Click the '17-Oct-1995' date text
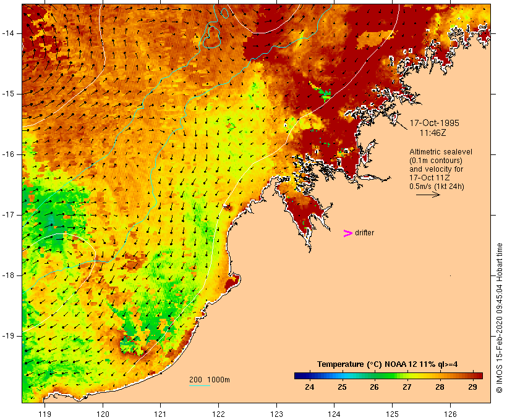 (434, 123)
